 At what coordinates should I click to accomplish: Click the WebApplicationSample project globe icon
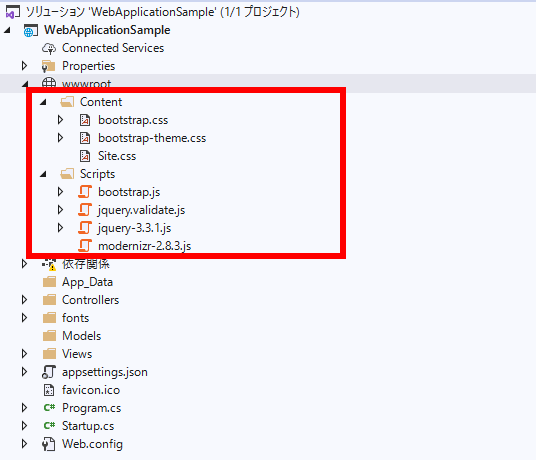point(30,31)
